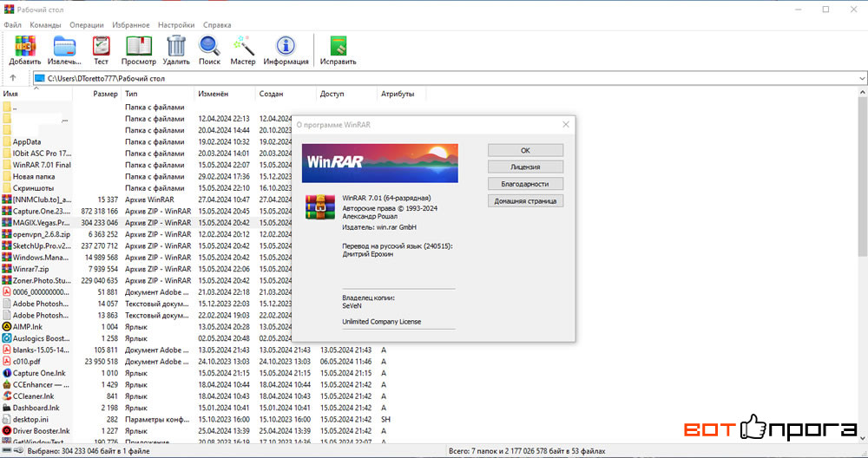Open the Файл menu
This screenshot has height=458, width=868.
tap(12, 25)
